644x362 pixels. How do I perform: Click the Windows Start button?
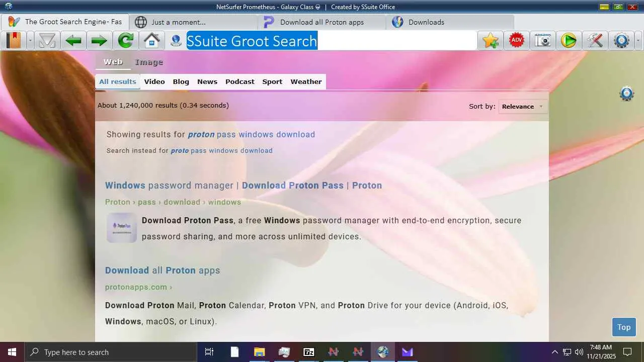12,352
